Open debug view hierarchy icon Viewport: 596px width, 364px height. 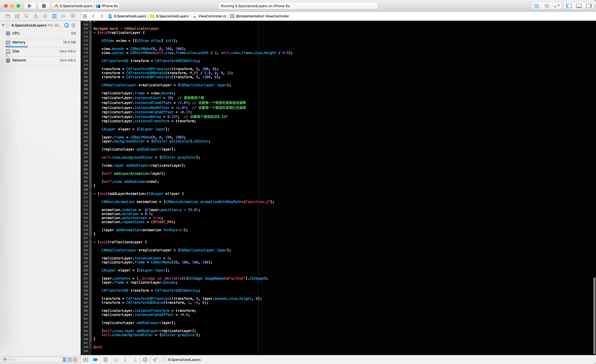145,360
